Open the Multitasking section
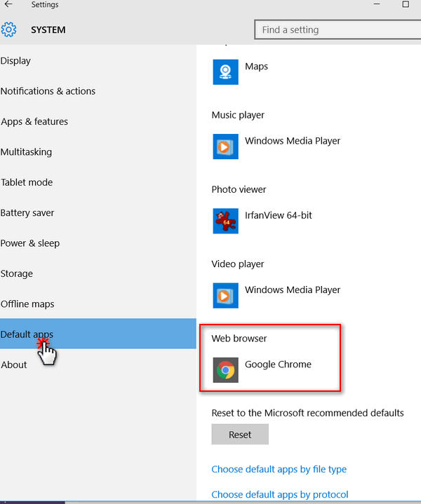Image resolution: width=421 pixels, height=504 pixels. (26, 152)
